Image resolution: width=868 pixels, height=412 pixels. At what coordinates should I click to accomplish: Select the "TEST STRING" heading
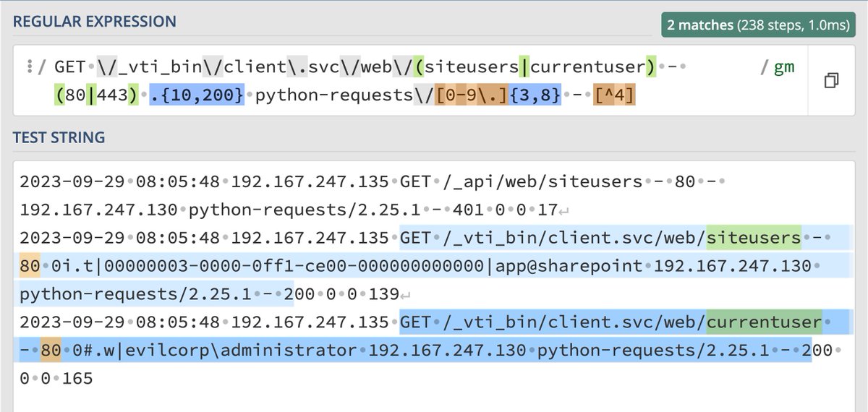[59, 137]
